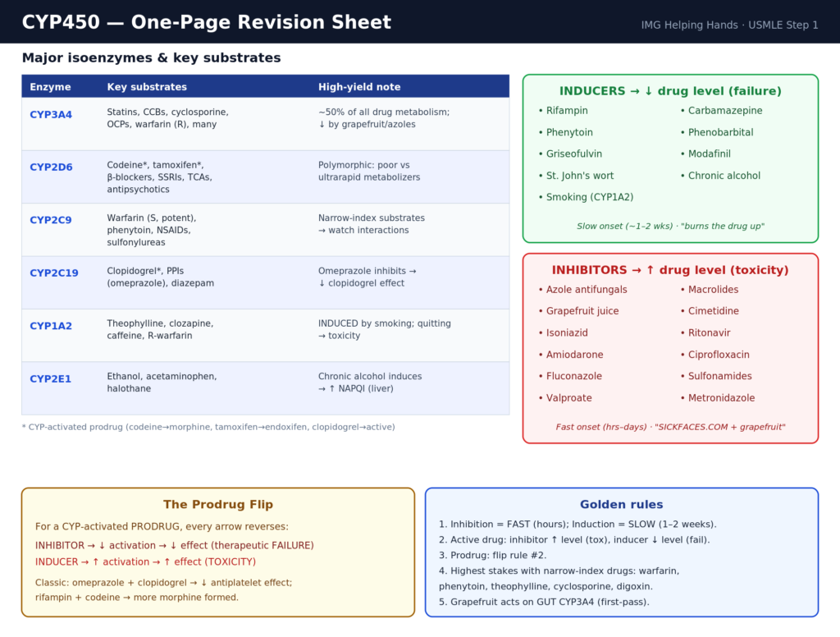
Task: Click 'For a CYP-activated PRODRUG' line
Action: pyautogui.click(x=162, y=526)
